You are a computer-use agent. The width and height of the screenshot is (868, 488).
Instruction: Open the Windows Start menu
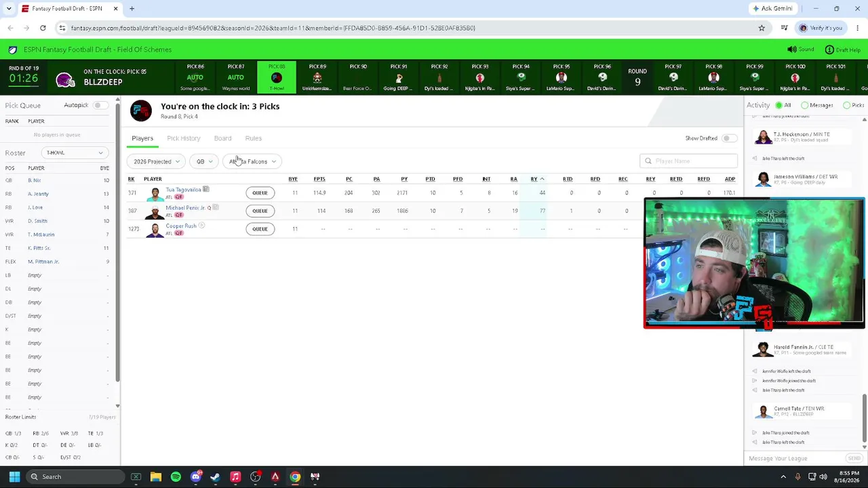(x=14, y=476)
